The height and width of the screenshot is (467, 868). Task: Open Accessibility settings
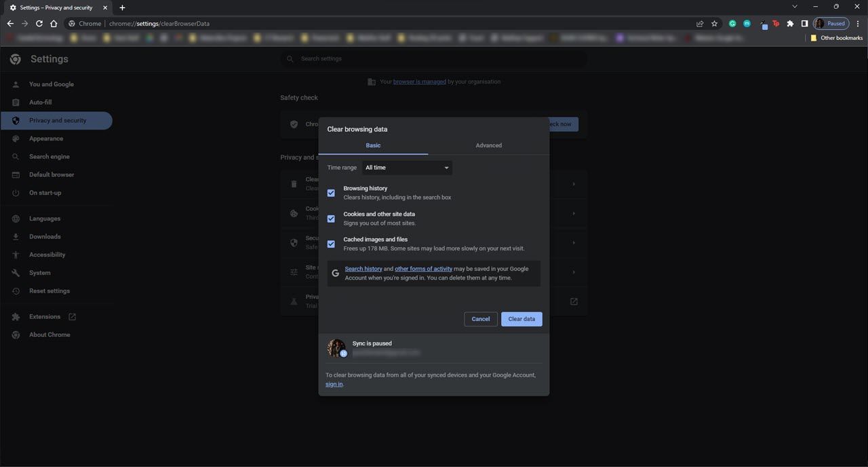coord(47,255)
